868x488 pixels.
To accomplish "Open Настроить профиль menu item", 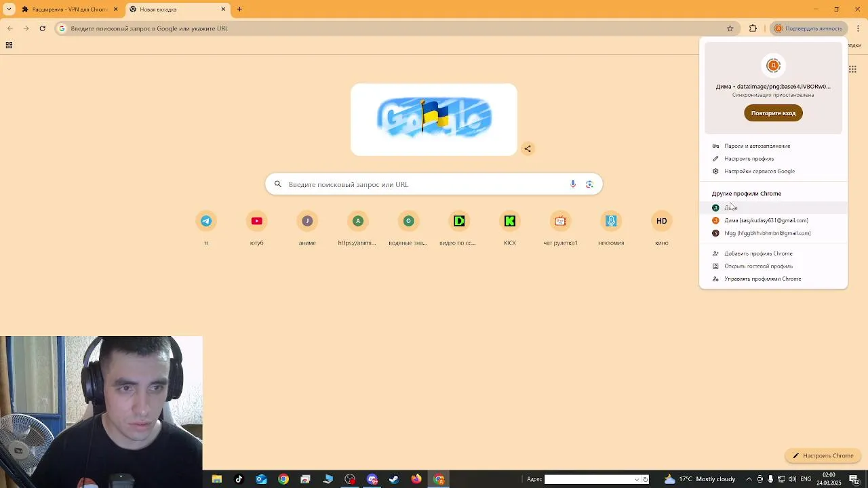I will [773, 159].
